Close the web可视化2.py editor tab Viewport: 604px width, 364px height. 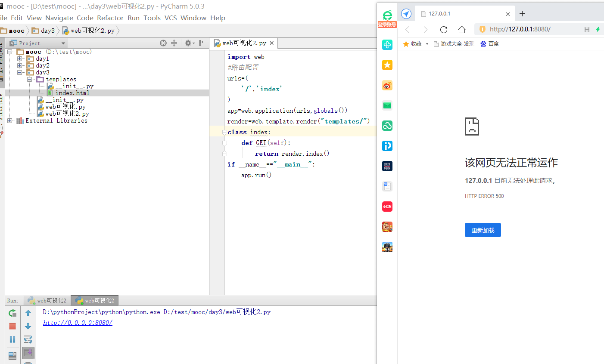(272, 43)
